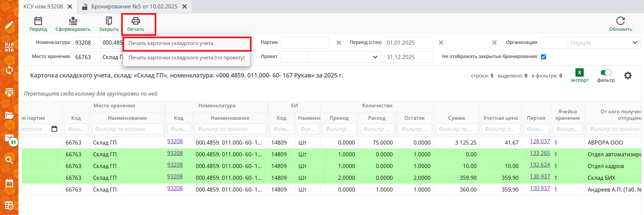Export the table via the Excel экспорт icon
This screenshot has height=215, width=644.
(x=579, y=73)
